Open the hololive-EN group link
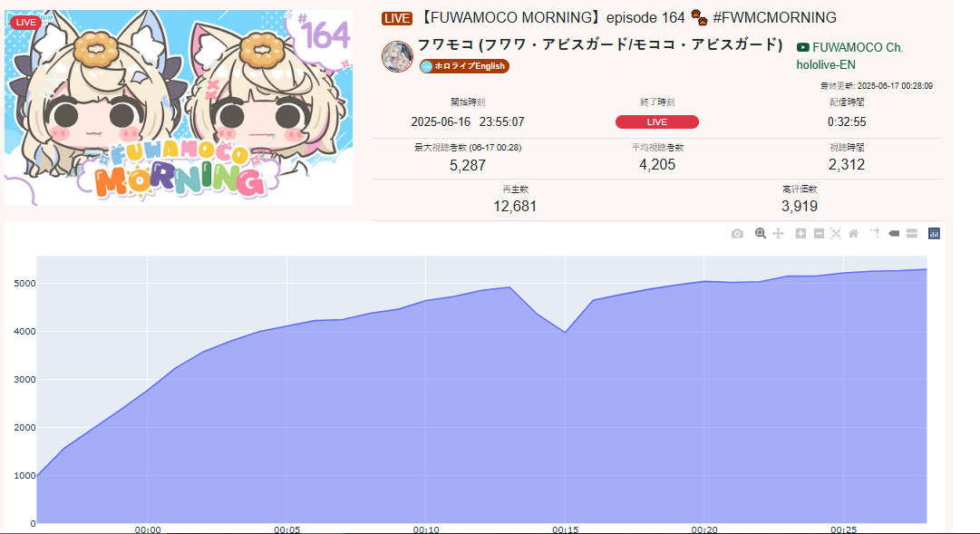The height and width of the screenshot is (534, 980). point(826,65)
